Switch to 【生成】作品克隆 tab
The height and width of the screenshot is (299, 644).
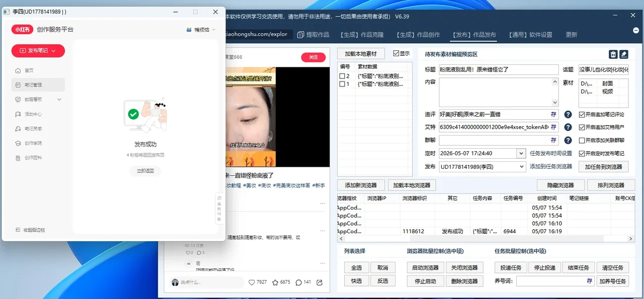(362, 35)
